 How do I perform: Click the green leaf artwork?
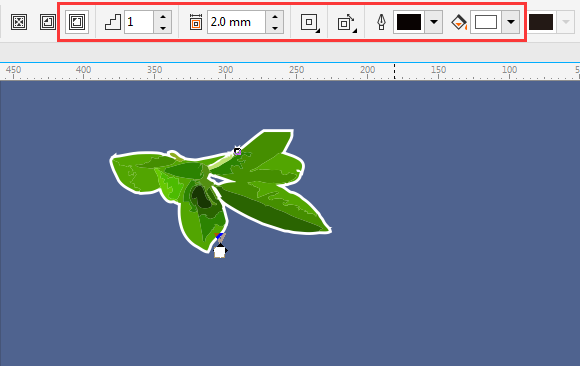(220, 191)
